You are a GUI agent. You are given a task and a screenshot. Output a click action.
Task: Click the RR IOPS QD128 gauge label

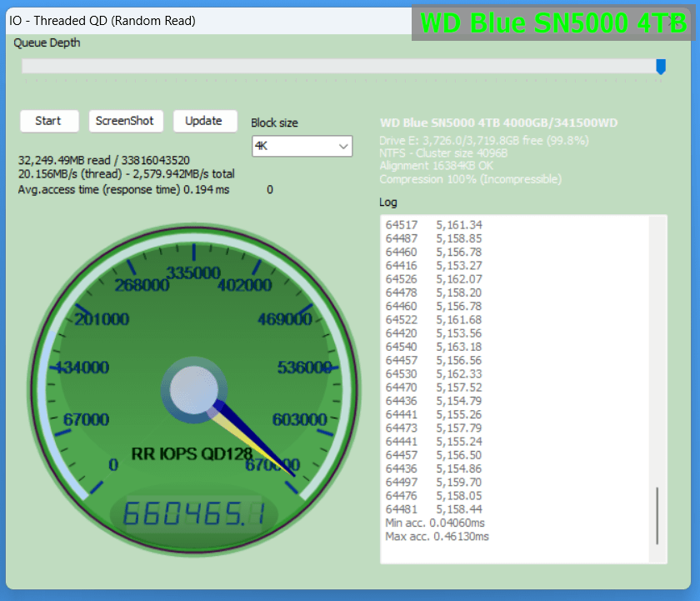click(x=192, y=453)
